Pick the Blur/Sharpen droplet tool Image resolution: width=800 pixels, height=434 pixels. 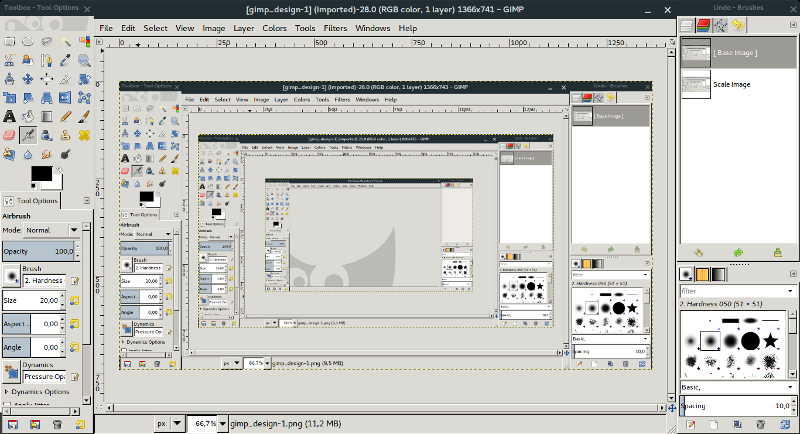pyautogui.click(x=28, y=154)
